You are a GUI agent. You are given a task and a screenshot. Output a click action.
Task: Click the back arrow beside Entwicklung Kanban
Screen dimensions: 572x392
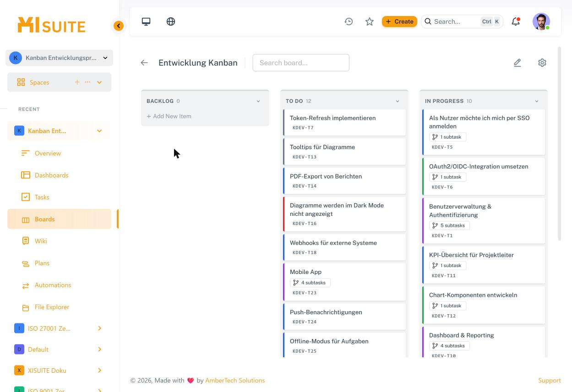click(144, 63)
